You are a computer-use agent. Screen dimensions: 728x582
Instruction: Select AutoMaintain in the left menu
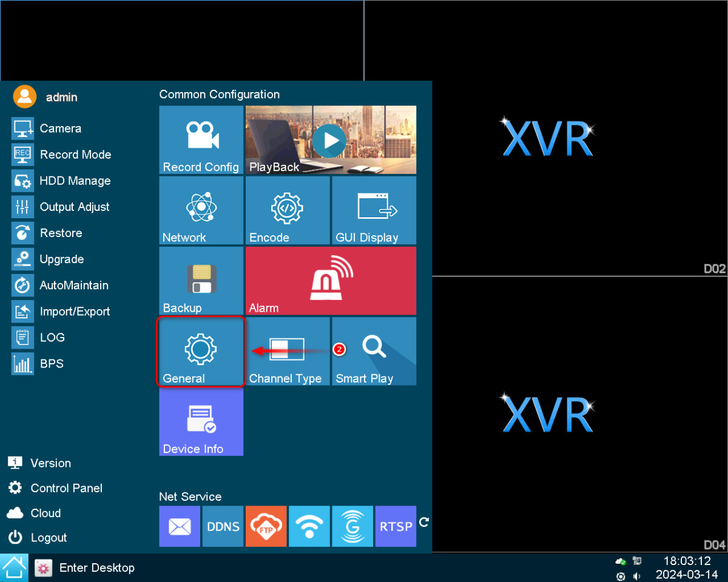click(74, 285)
